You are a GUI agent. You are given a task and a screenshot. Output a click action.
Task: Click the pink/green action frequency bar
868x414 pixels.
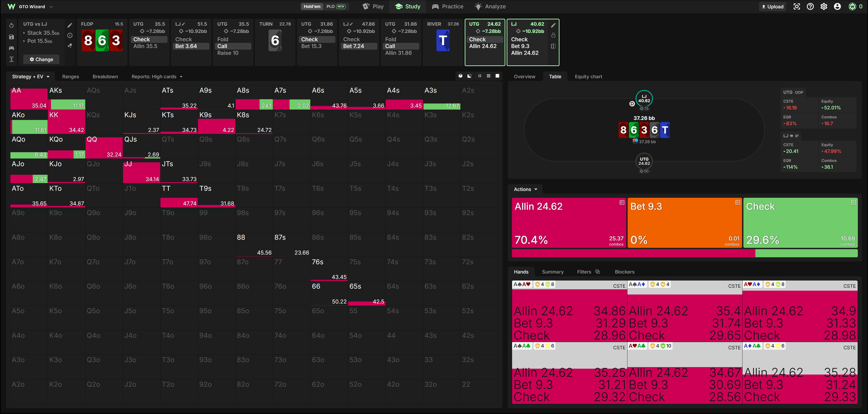684,253
